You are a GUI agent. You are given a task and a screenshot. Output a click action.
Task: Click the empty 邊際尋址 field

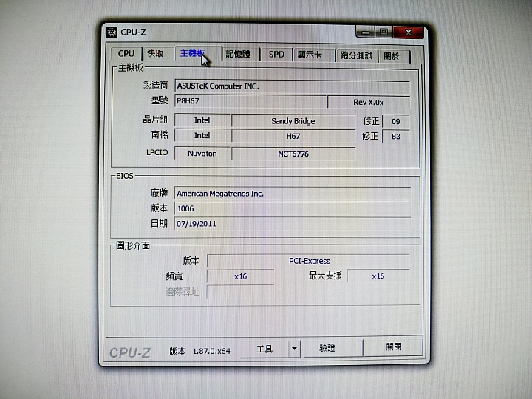(x=240, y=291)
